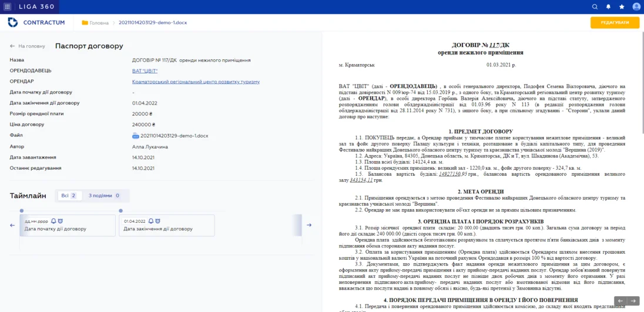Viewport: 644px width, 312px height.
Task: Open Краматорський регіональний центр розвитку туризму link
Action: pos(196,82)
